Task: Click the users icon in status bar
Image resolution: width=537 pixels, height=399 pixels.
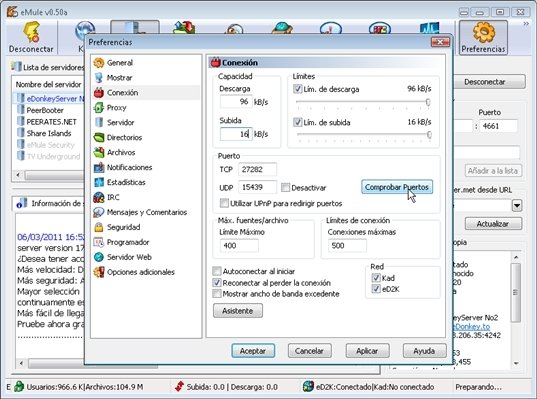Action: click(18, 387)
